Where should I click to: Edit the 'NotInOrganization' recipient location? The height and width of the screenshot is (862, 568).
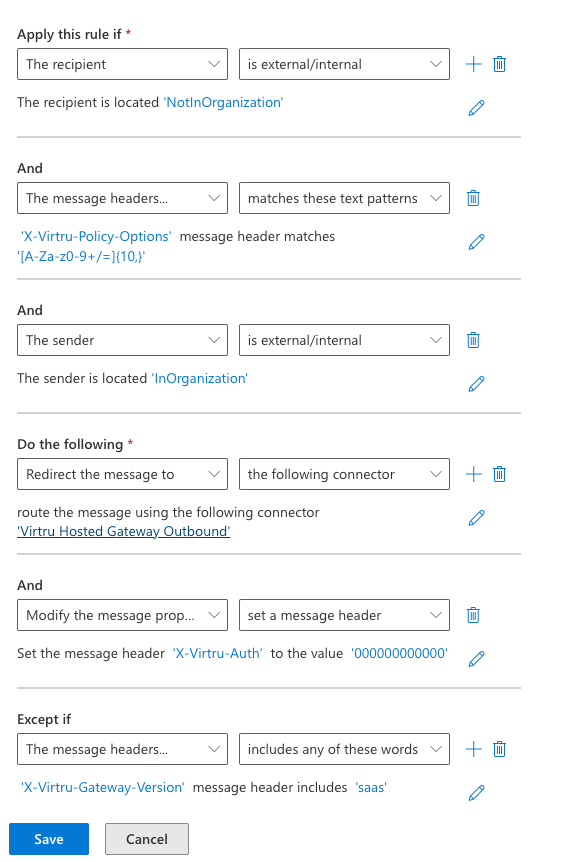[x=476, y=108]
